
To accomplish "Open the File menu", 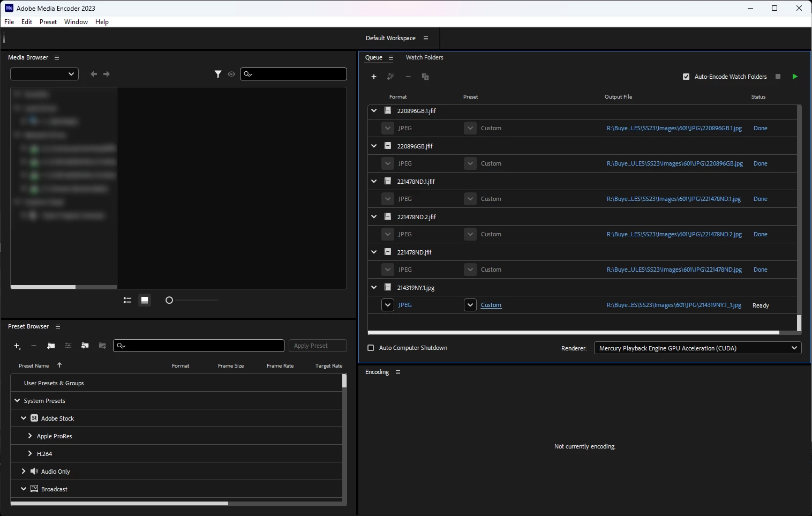I will [x=9, y=22].
